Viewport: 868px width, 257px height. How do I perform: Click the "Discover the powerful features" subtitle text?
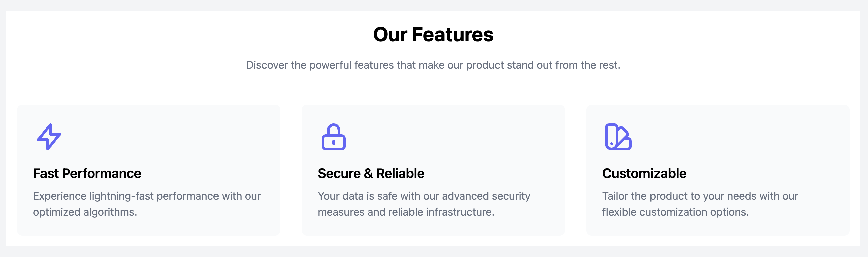click(x=433, y=65)
